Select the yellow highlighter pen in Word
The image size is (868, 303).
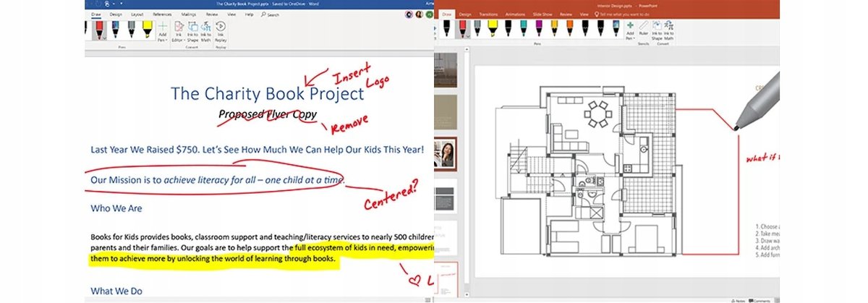(148, 29)
